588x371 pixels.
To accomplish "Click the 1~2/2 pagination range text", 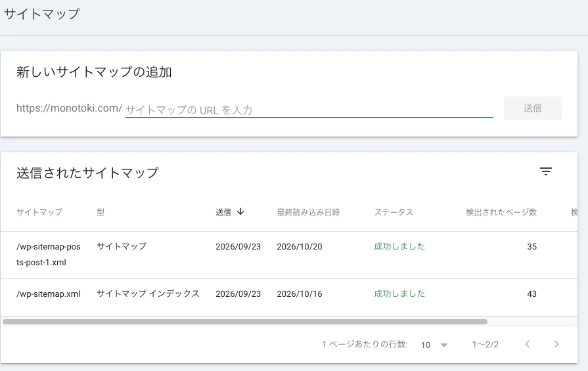I will pyautogui.click(x=486, y=344).
